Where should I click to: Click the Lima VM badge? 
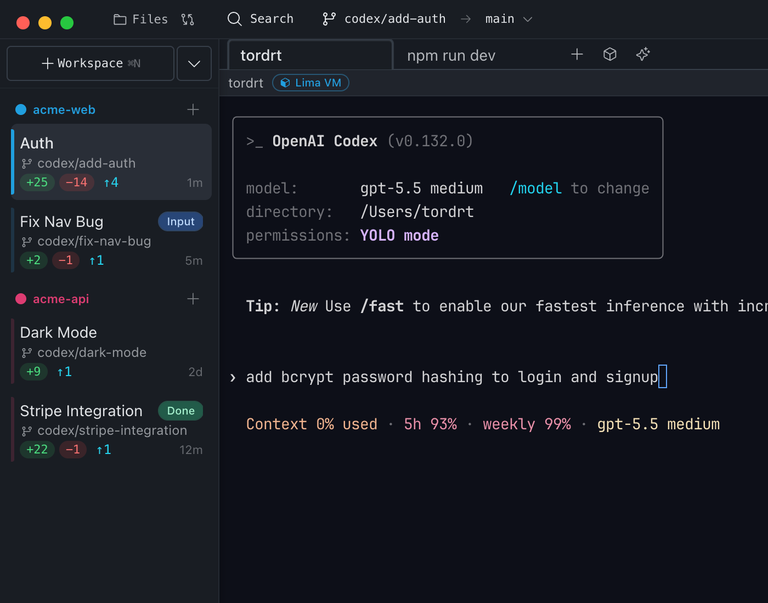[311, 83]
